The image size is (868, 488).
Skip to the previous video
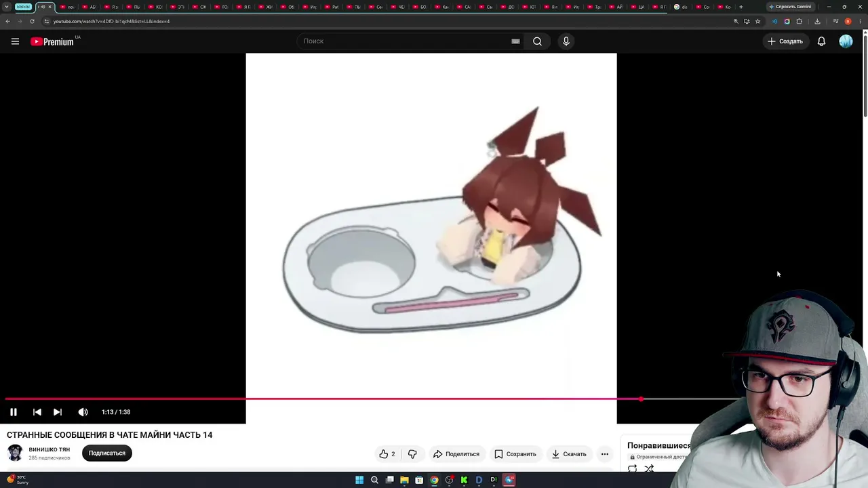[37, 412]
